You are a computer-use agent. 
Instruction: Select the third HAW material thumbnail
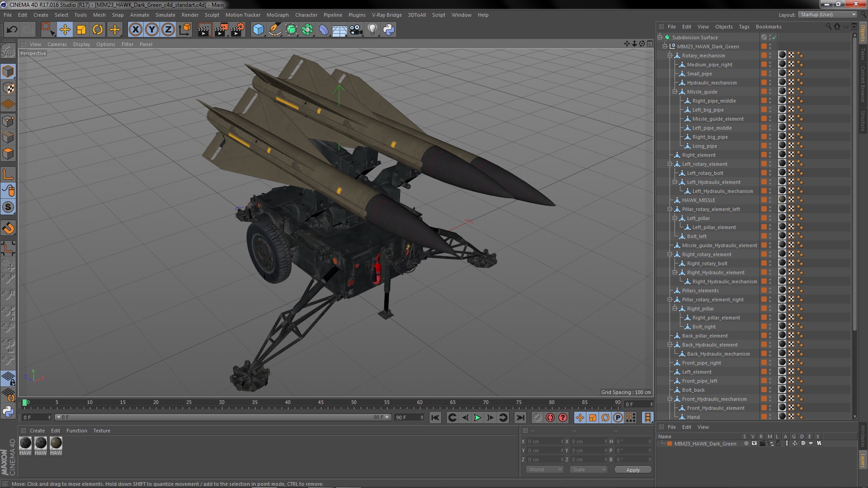click(56, 443)
